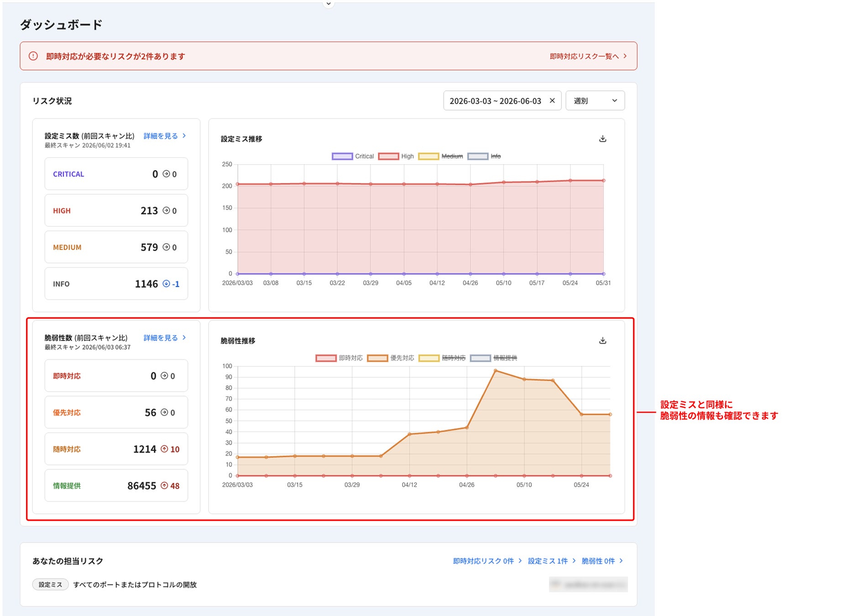This screenshot has height=616, width=857.
Task: Toggle the High legend series
Action: point(396,156)
